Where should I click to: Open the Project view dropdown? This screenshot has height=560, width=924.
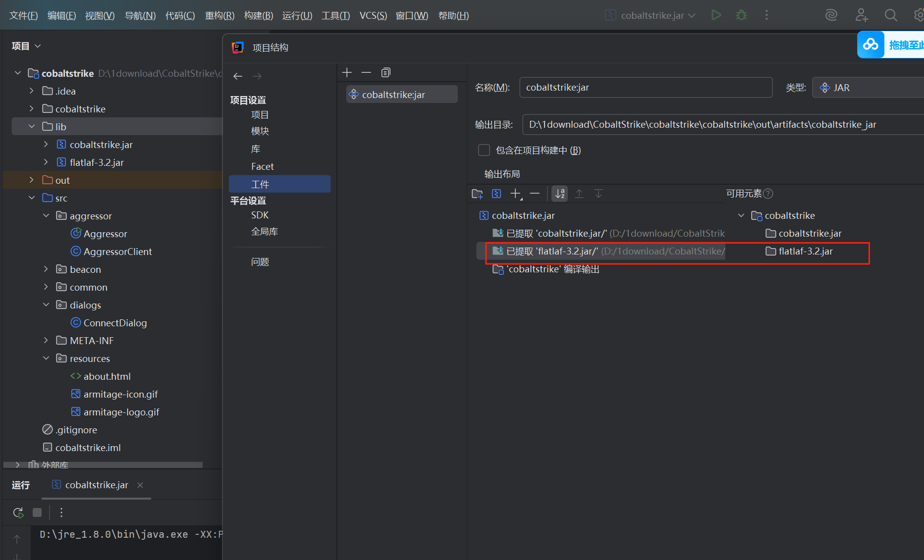26,46
